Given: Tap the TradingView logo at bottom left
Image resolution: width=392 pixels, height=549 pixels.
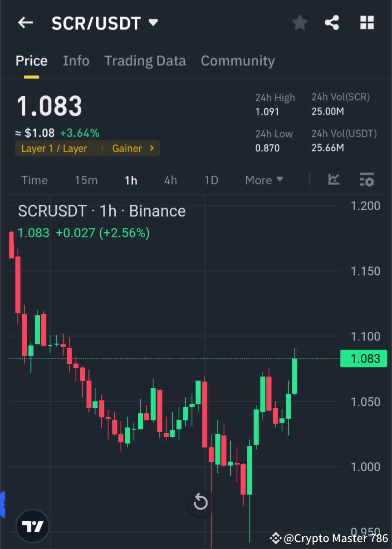Looking at the screenshot, I should click(32, 526).
